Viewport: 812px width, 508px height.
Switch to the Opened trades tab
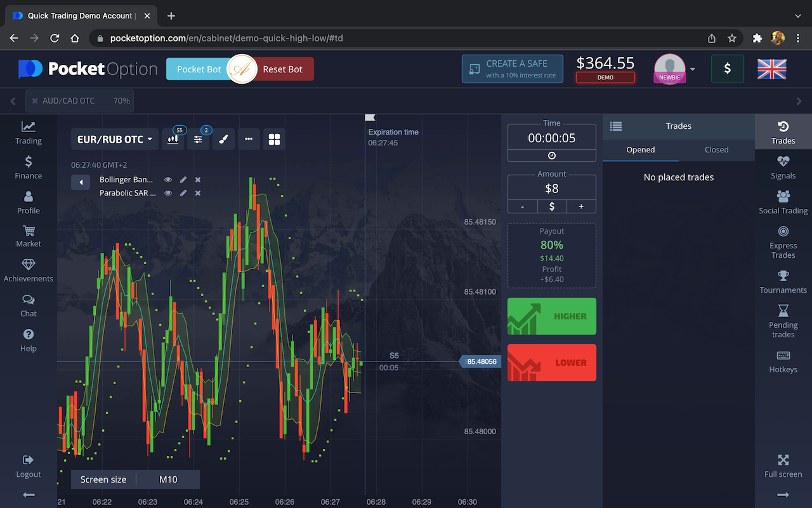641,150
